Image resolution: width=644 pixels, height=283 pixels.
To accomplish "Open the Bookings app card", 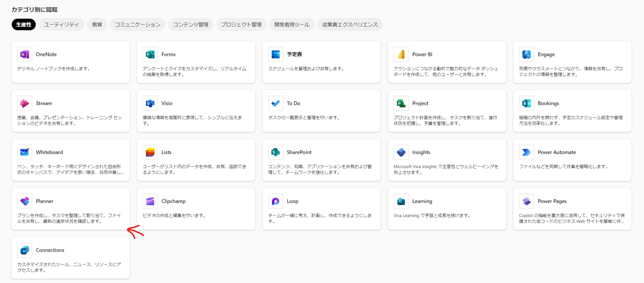I will 573,111.
